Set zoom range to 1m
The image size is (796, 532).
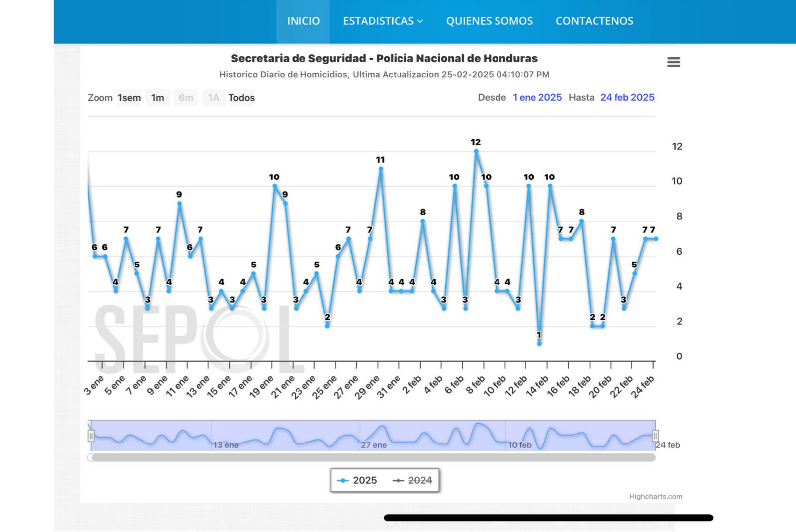click(157, 98)
